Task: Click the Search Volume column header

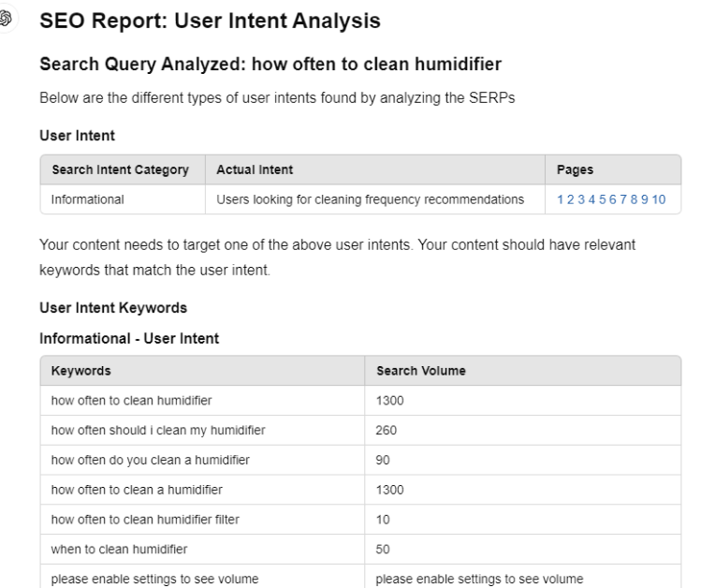Action: click(x=421, y=371)
